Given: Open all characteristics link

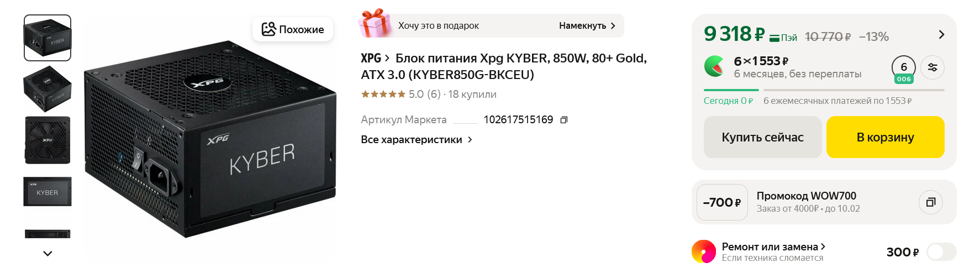Looking at the screenshot, I should (417, 140).
